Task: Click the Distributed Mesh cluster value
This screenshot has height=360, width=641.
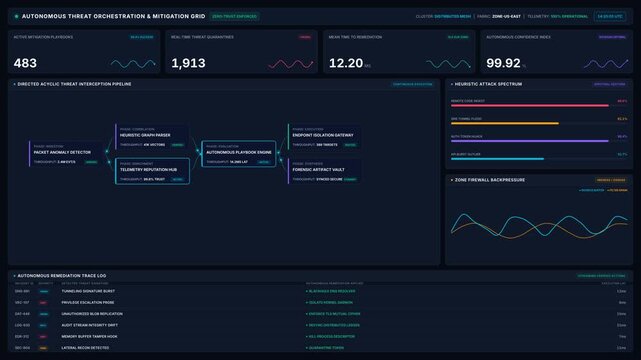Action: point(453,16)
